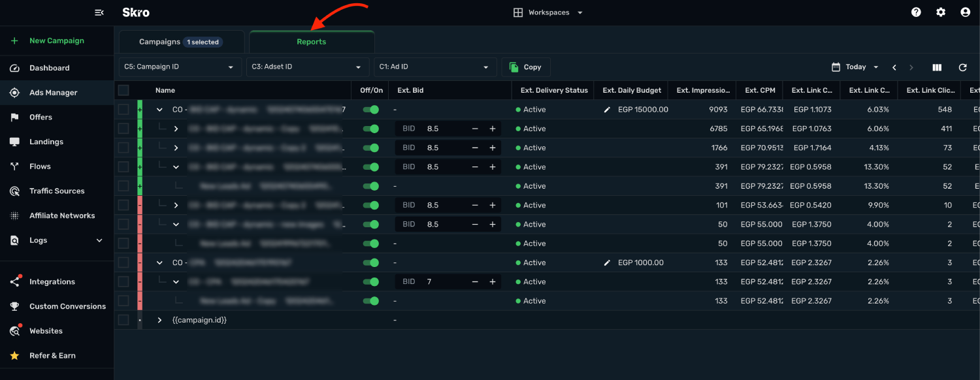Click the Websites globe-search icon
The height and width of the screenshot is (380, 980).
[14, 331]
